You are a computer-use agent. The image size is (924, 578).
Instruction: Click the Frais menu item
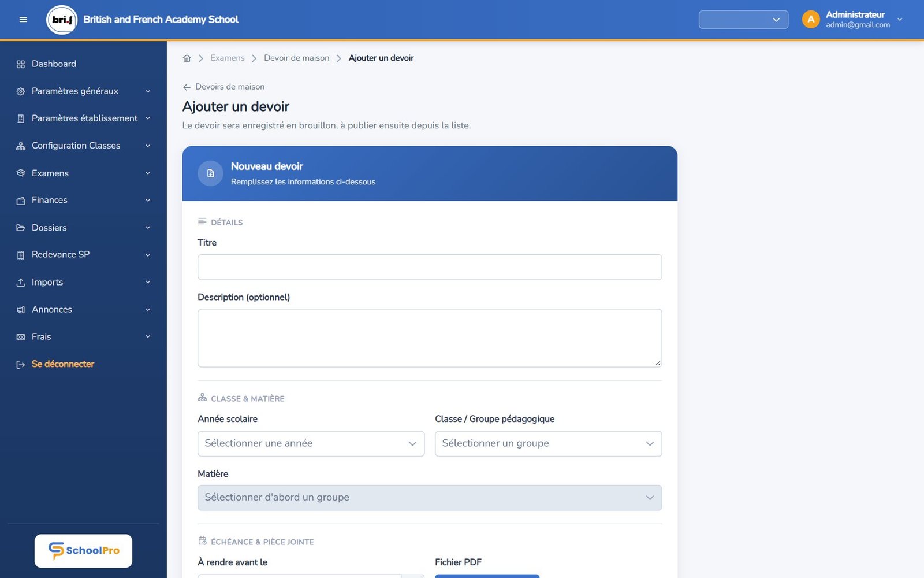pyautogui.click(x=83, y=337)
